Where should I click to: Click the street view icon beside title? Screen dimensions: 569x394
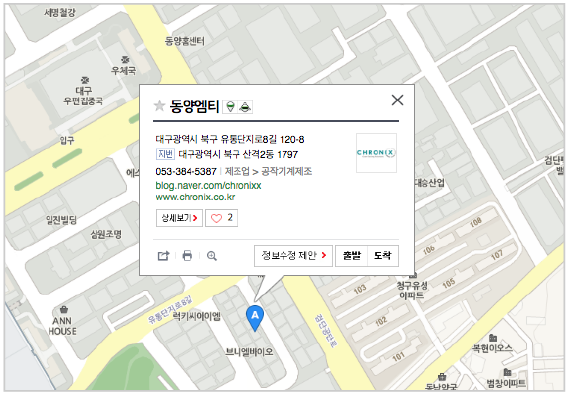(x=245, y=107)
